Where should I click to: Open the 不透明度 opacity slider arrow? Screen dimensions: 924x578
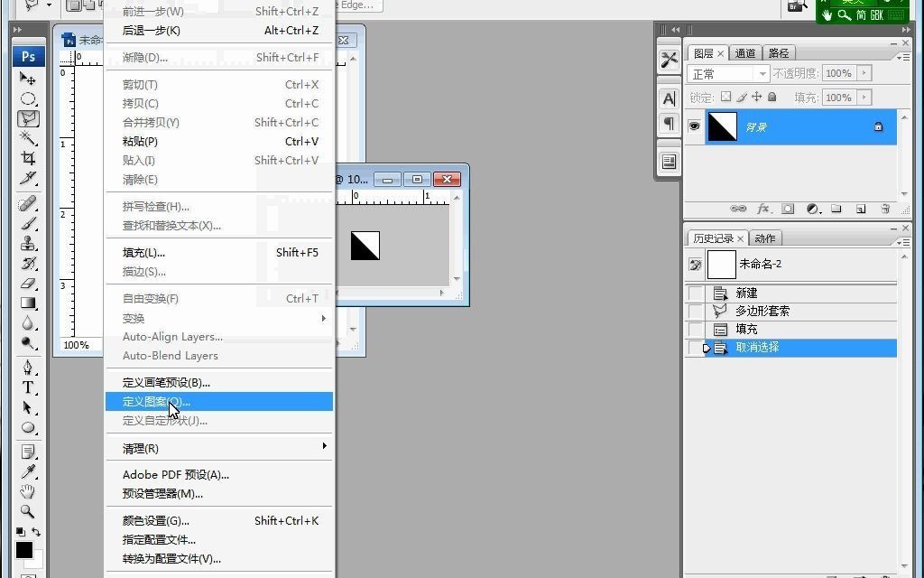pyautogui.click(x=864, y=73)
